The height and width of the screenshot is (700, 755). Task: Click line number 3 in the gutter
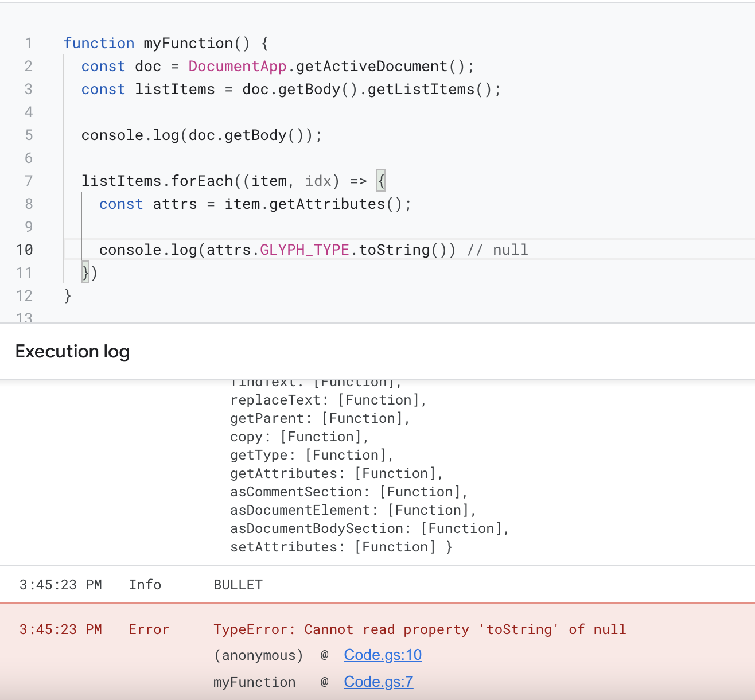[28, 89]
